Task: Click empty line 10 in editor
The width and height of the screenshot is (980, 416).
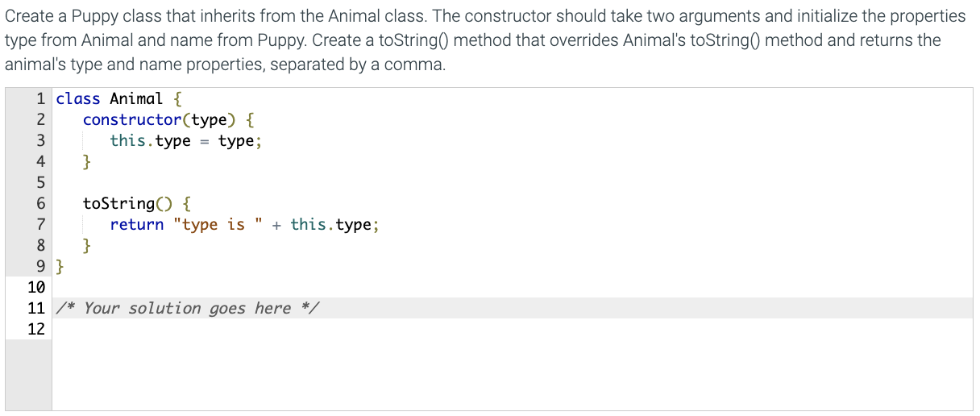Action: pos(513,287)
